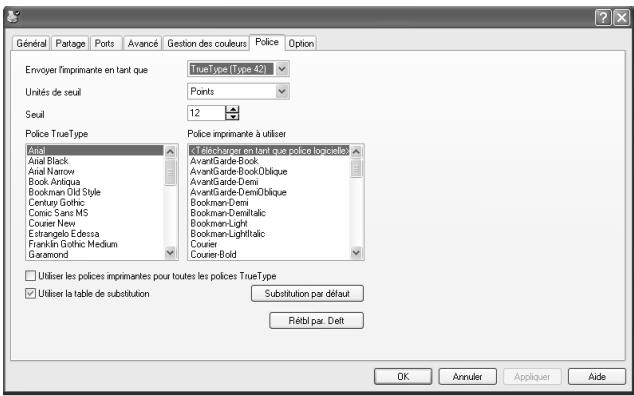Confirm with the OK button
Screen dimensions: 634x396
pos(403,377)
